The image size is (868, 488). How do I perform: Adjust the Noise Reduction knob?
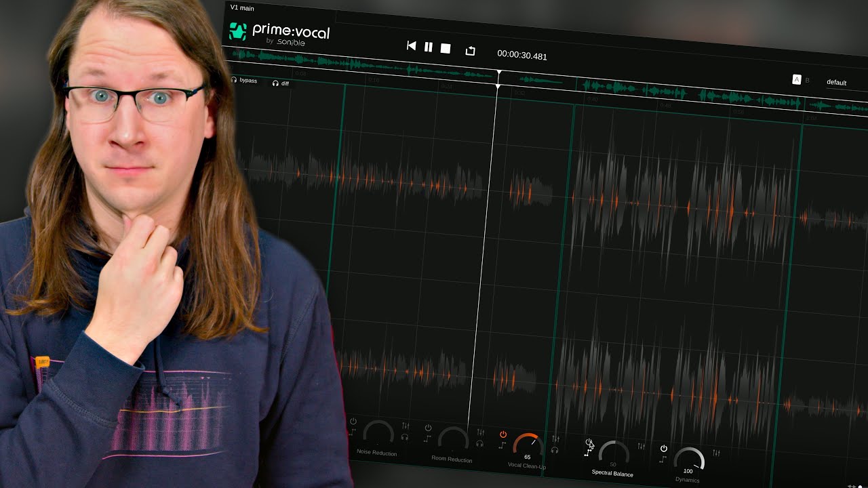[378, 433]
